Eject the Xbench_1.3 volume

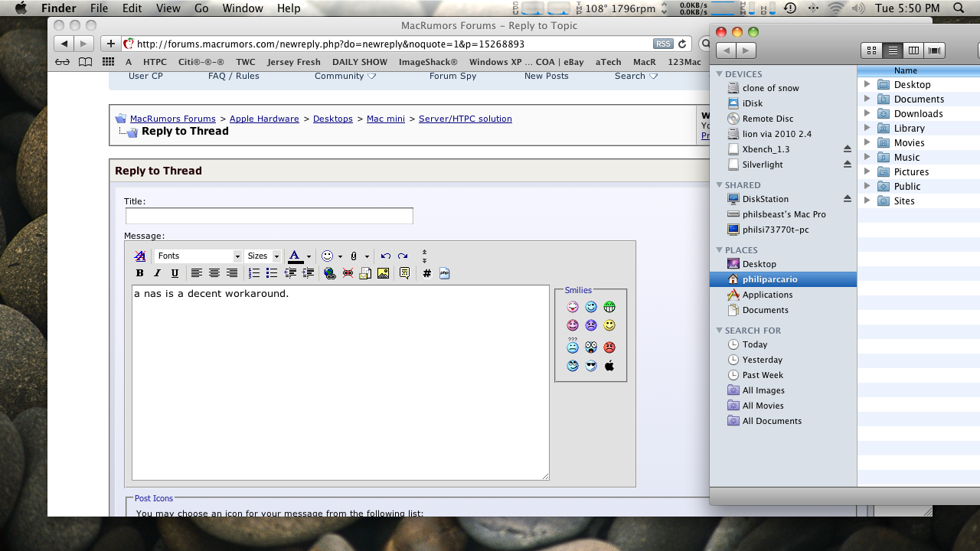click(848, 148)
